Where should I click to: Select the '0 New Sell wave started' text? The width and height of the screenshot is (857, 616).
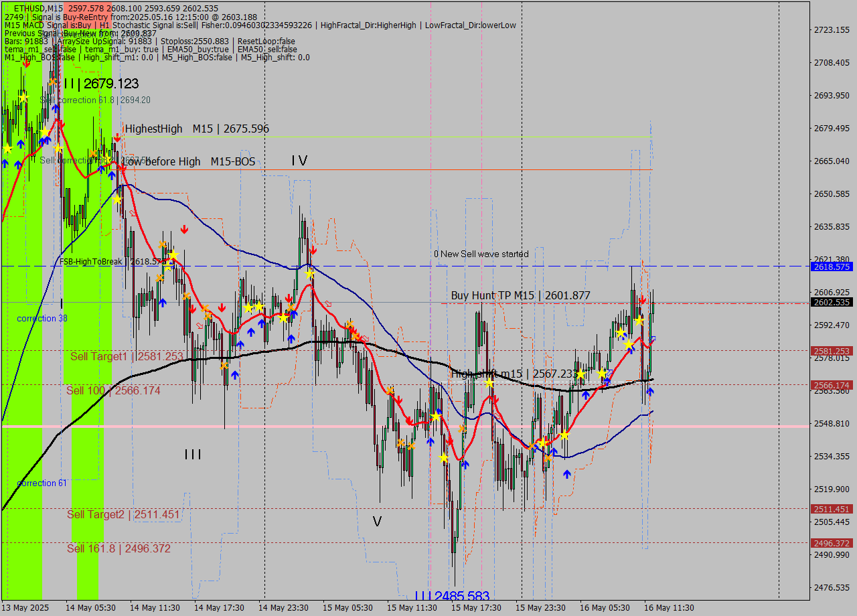(x=481, y=254)
